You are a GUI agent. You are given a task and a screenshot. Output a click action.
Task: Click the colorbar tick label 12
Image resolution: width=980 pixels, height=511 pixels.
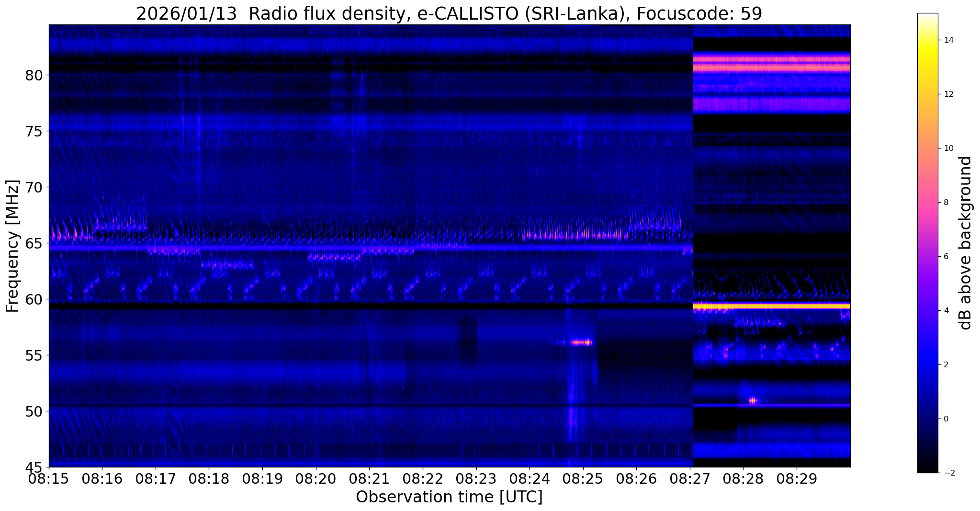tap(948, 94)
